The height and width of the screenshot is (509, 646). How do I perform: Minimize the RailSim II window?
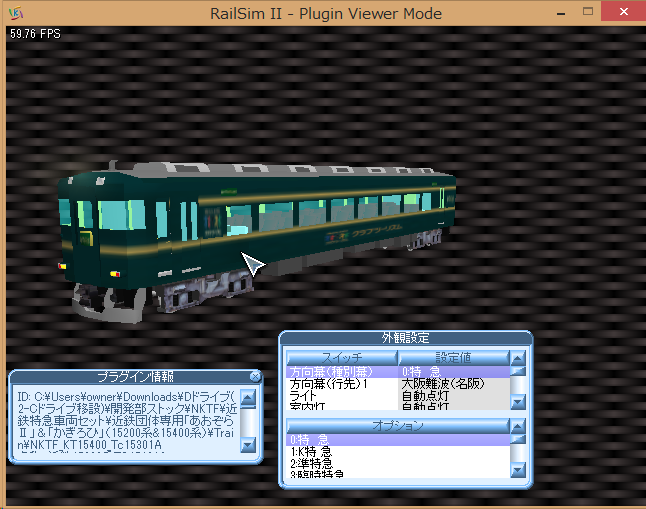(561, 13)
